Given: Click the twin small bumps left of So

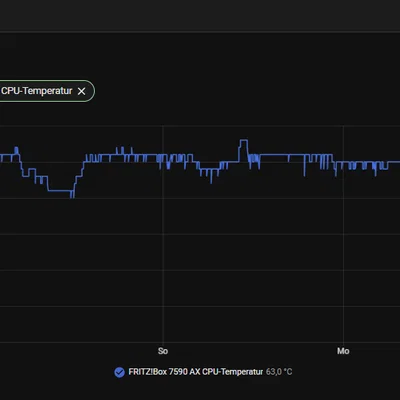Looking at the screenshot, I should click(x=120, y=151).
